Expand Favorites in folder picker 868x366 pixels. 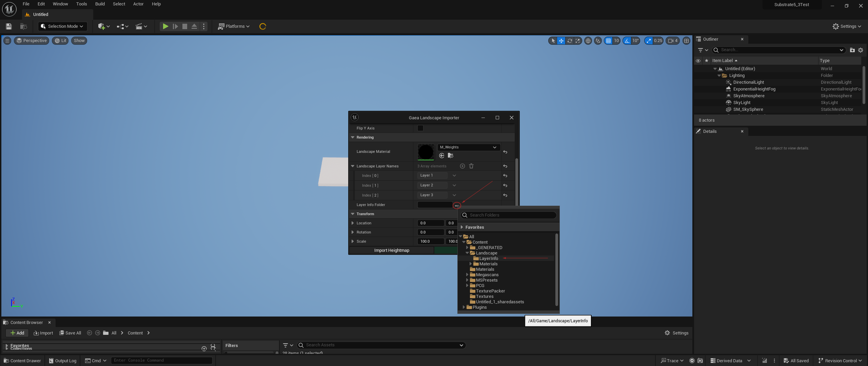pyautogui.click(x=462, y=227)
